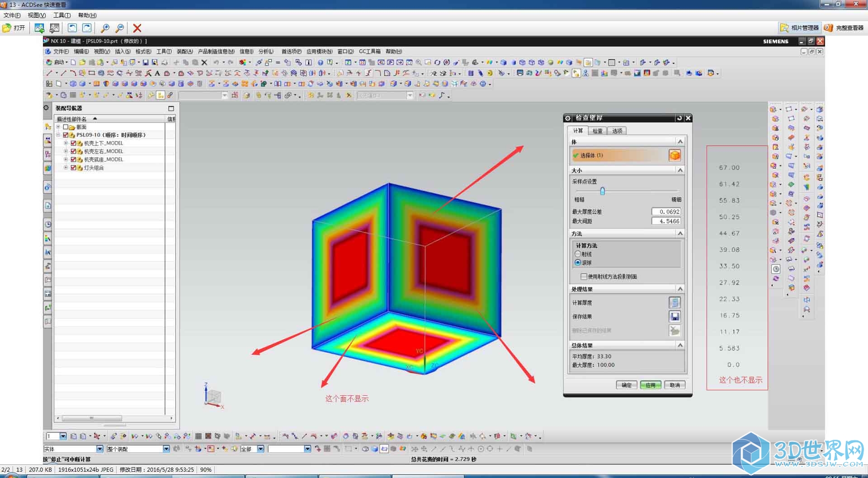
Task: Open ACDSee 完整查看器 full viewer
Action: [844, 28]
